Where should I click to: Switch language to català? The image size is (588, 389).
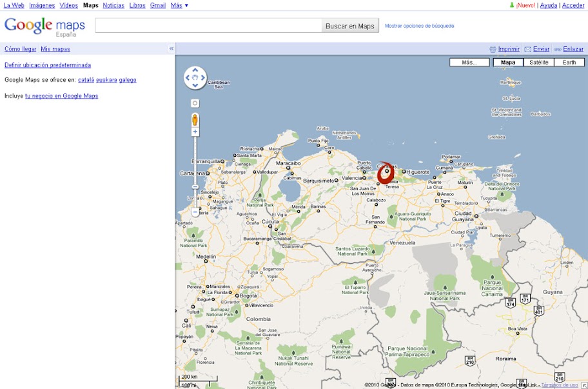(86, 80)
